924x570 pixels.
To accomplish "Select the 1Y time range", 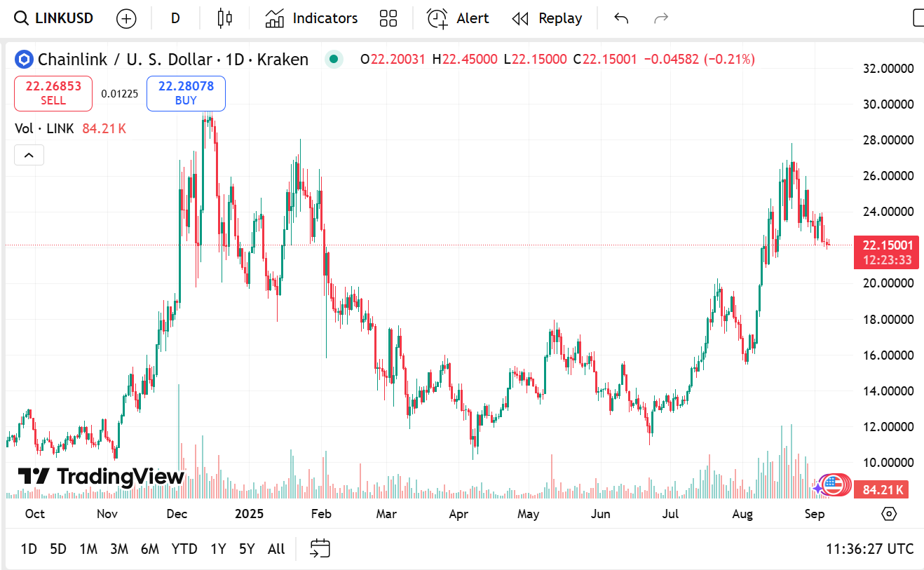I will 218,549.
